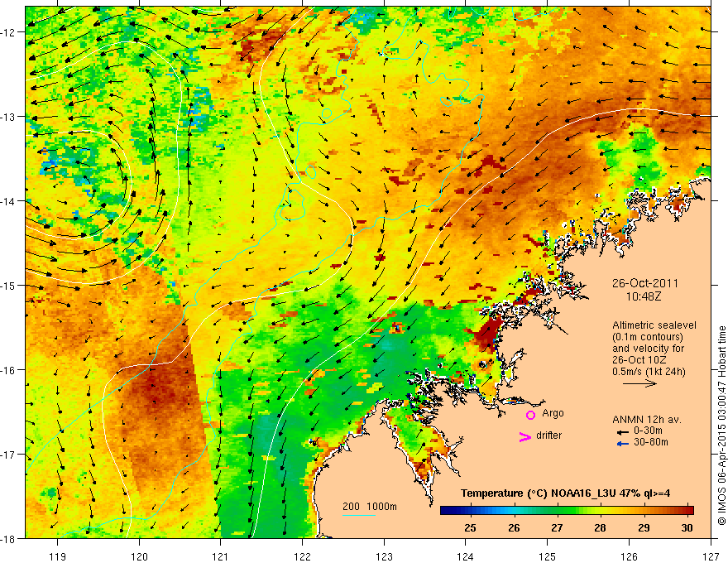728x563 pixels.
Task: Click the (0.1m contours) text
Action: click(x=648, y=337)
